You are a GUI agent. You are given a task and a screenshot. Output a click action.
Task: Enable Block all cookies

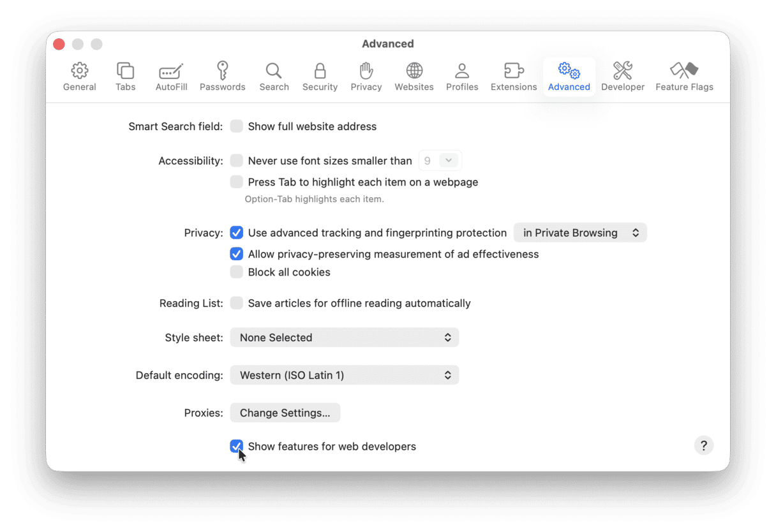point(237,272)
